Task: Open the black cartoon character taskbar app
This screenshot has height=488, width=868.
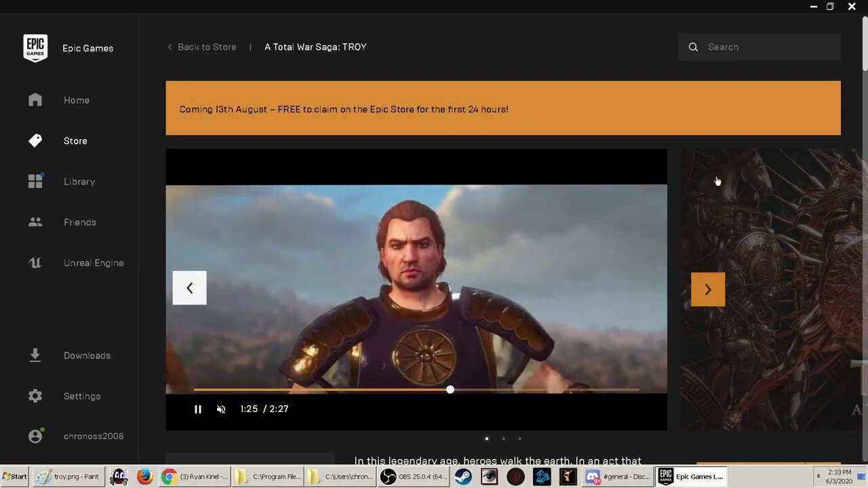Action: click(119, 476)
